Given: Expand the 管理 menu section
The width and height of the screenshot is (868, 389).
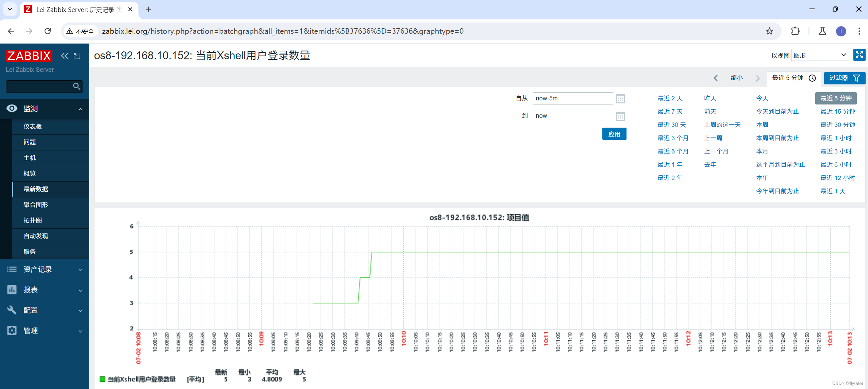Looking at the screenshot, I should coord(80,331).
